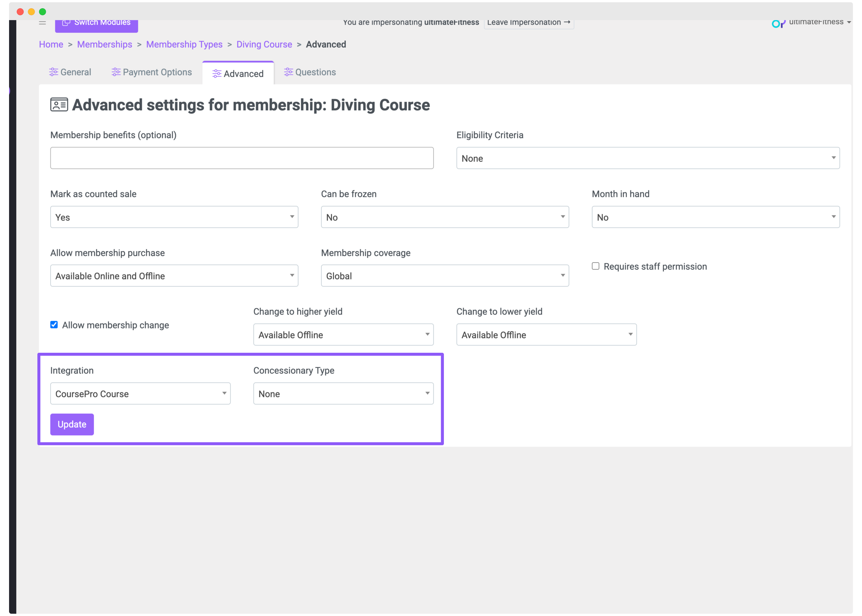Click the hamburger sidebar menu icon
This screenshot has width=862, height=616.
[42, 23]
